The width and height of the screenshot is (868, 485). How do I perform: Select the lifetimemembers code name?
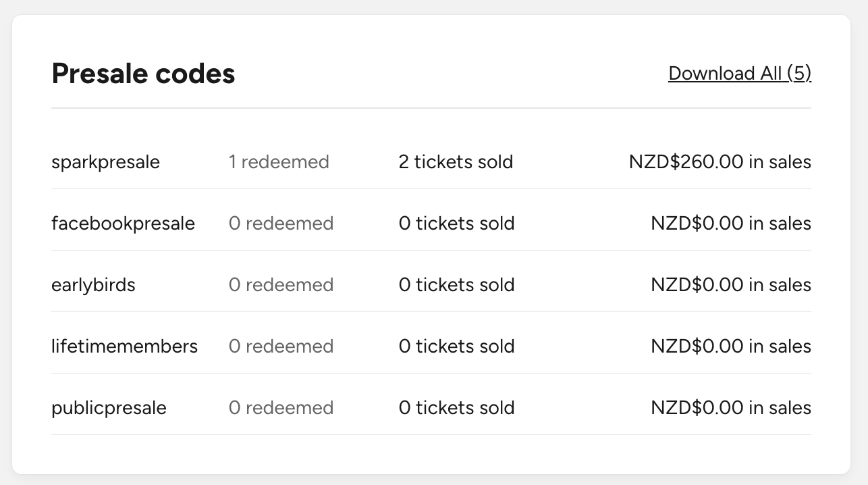[x=124, y=347]
